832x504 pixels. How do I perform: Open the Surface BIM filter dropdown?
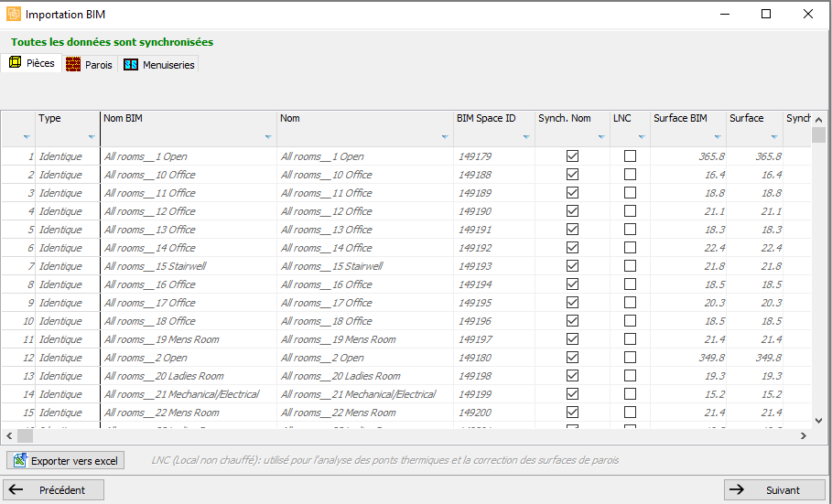coord(718,137)
